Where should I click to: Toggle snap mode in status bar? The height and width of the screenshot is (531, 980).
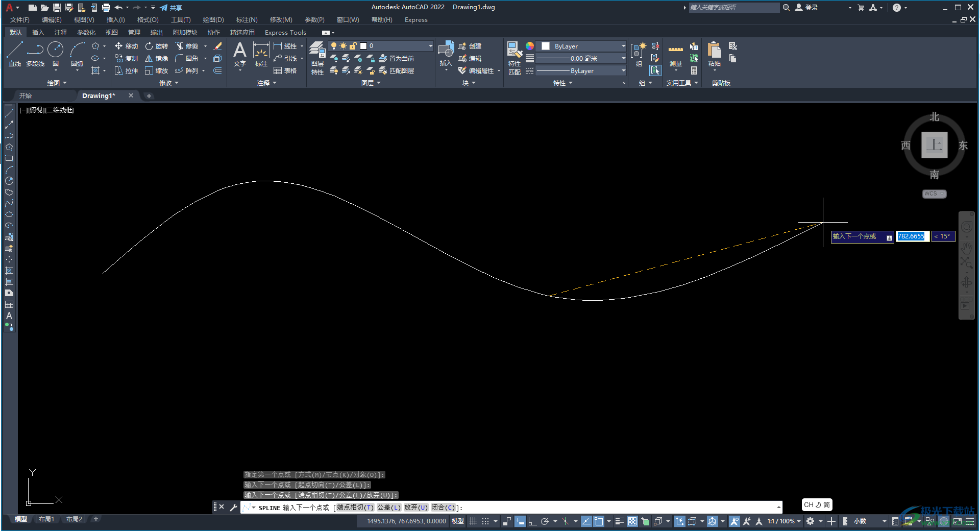pos(485,521)
